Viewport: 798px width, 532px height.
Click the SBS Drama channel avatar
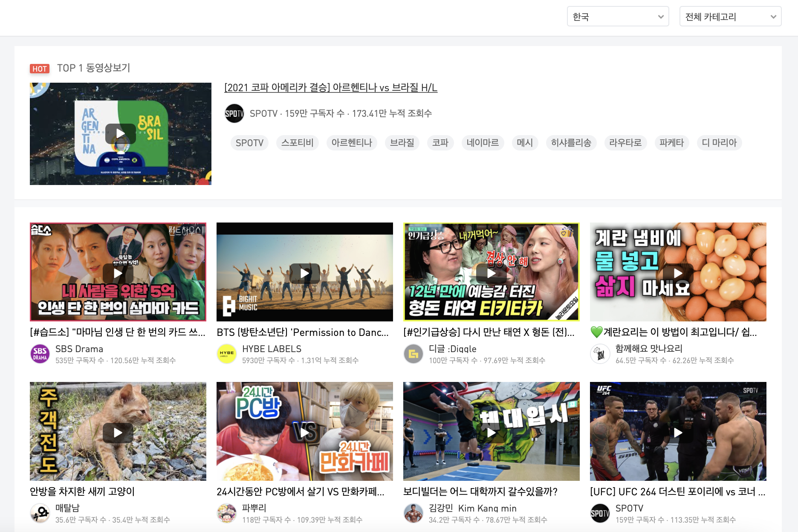(x=40, y=354)
